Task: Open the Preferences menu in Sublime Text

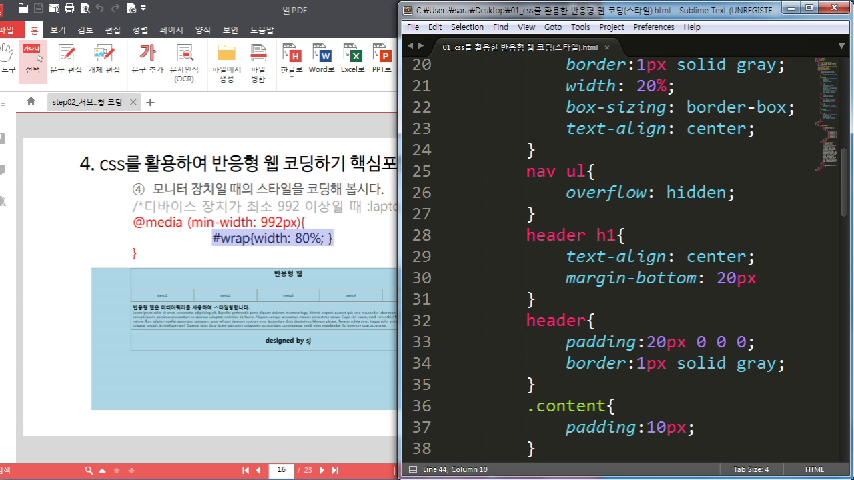Action: coord(653,27)
